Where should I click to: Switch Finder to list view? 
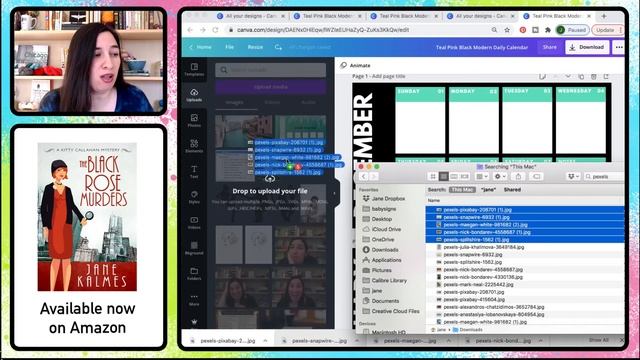tap(444, 176)
